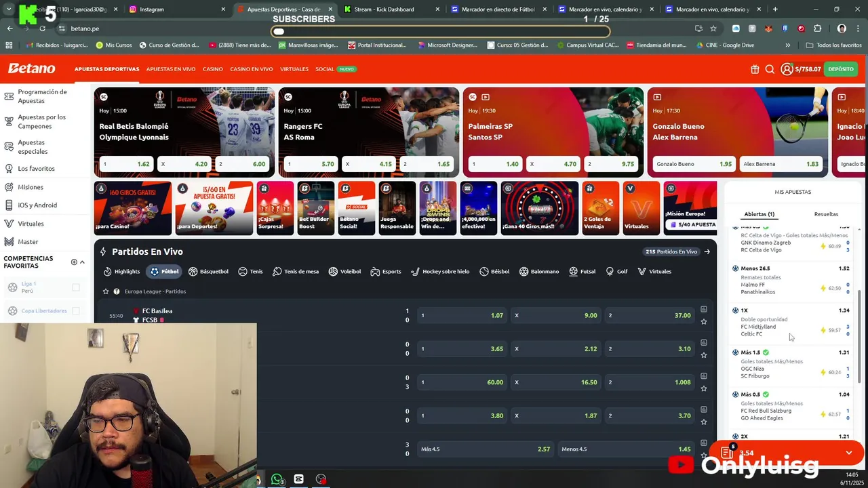Viewport: 868px width, 488px height.
Task: Bet on AS Roma at 1.65
Action: pyautogui.click(x=427, y=164)
